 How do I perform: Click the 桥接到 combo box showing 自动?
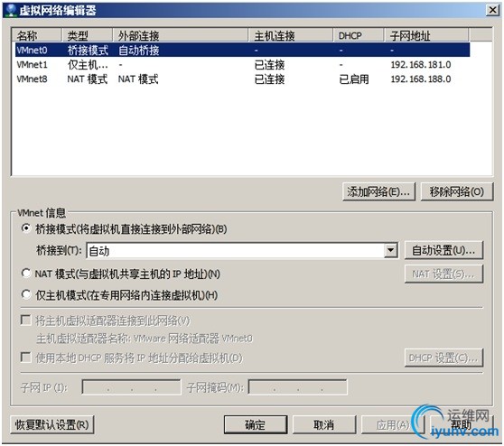[242, 250]
